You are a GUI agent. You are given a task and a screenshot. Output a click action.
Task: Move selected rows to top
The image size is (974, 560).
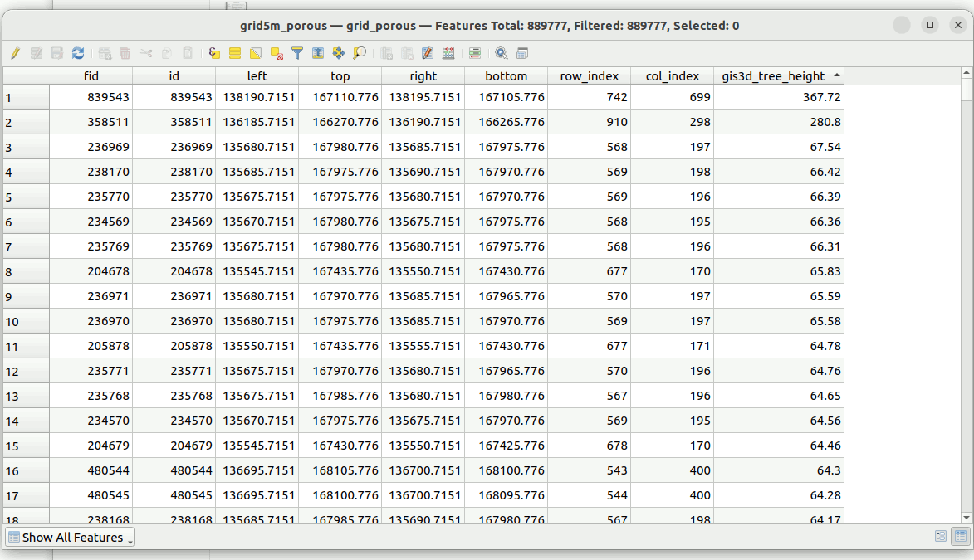pyautogui.click(x=318, y=53)
